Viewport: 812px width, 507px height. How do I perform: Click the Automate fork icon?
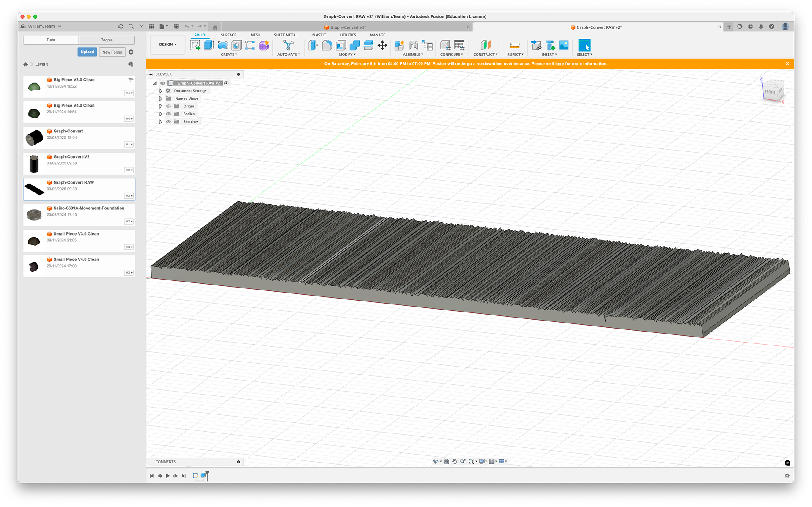[x=288, y=45]
